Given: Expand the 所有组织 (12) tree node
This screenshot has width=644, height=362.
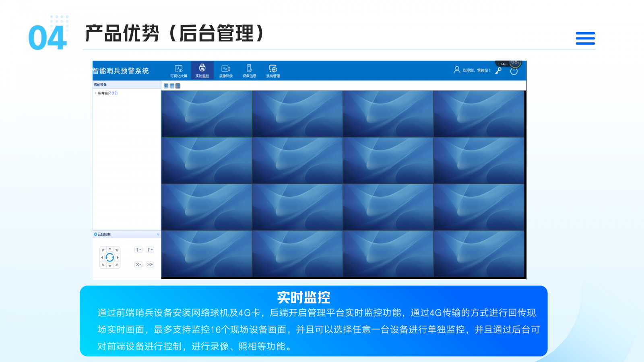Looking at the screenshot, I should point(95,93).
